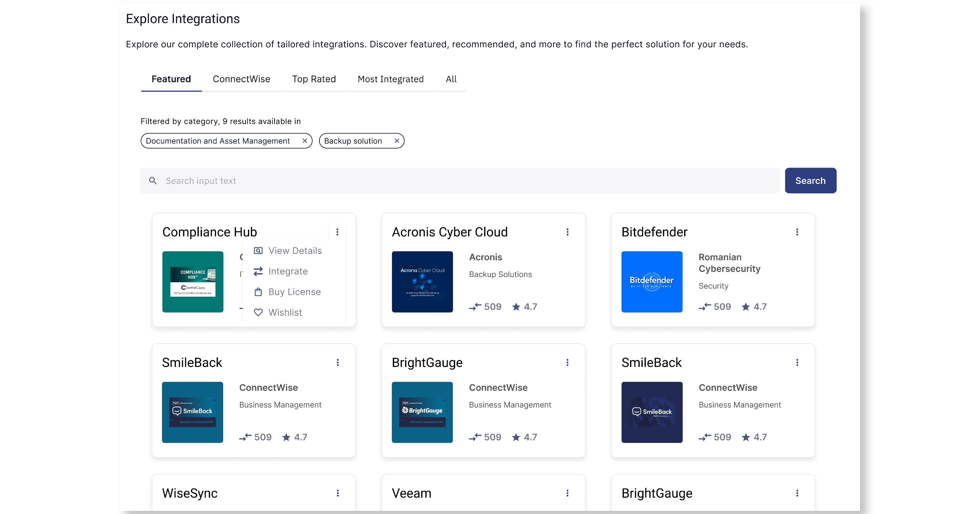Click the star icon on Bitdefender card
Screen dimensions: 980x514
[x=746, y=306]
